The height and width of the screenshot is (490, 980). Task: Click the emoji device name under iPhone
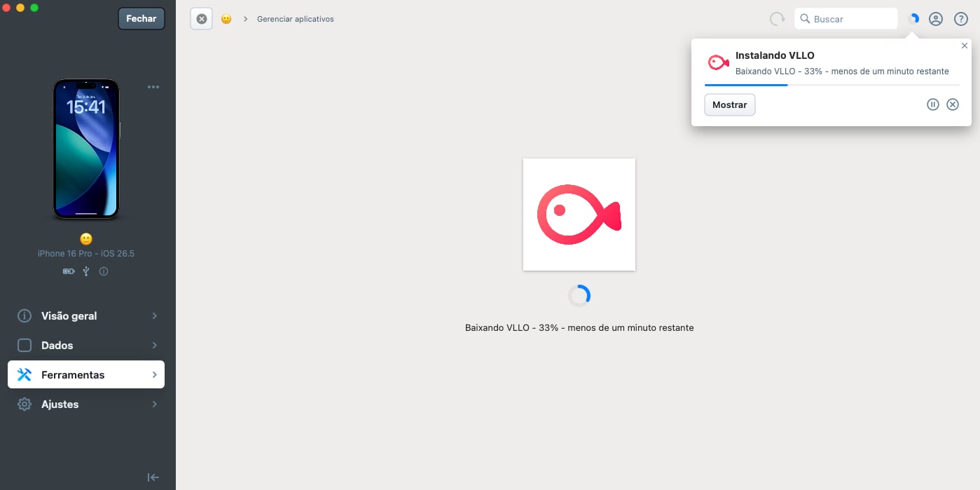[x=86, y=239]
